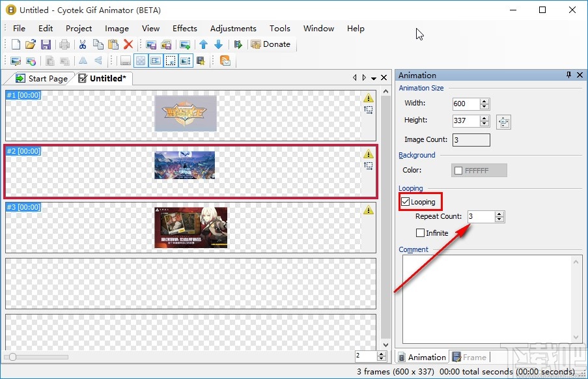Click the Print toolbar icon
This screenshot has height=379, width=588.
tap(64, 44)
